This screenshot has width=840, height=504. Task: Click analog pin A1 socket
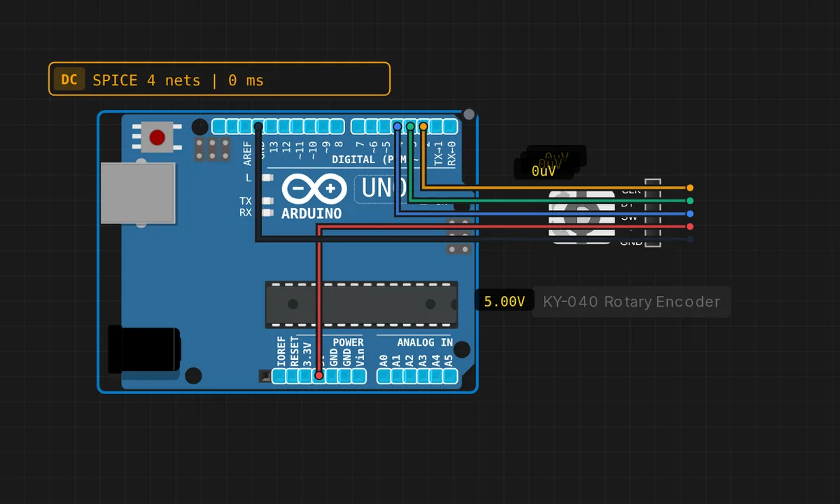point(398,376)
